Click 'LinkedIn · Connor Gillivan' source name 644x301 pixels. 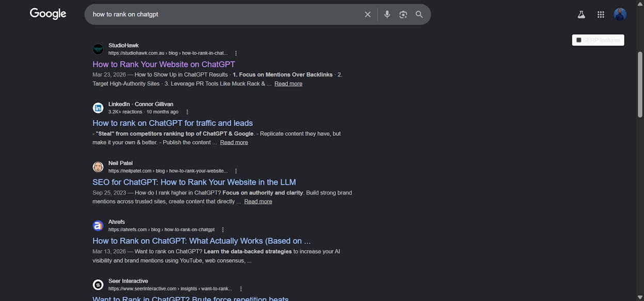(141, 104)
